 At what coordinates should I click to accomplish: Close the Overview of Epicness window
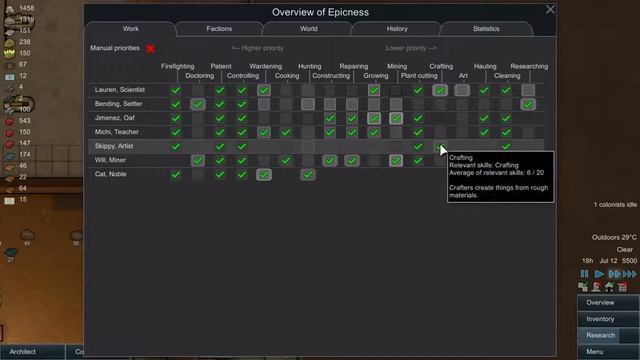pos(550,9)
